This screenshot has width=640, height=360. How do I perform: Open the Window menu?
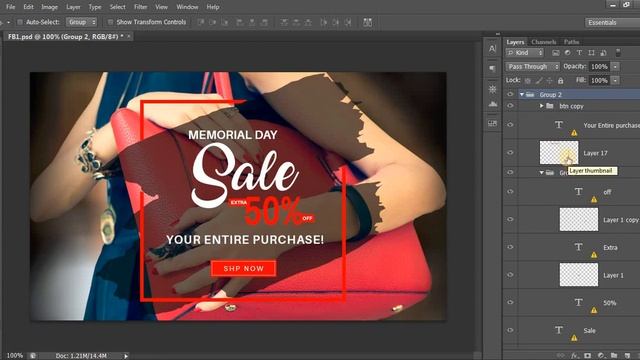187,7
